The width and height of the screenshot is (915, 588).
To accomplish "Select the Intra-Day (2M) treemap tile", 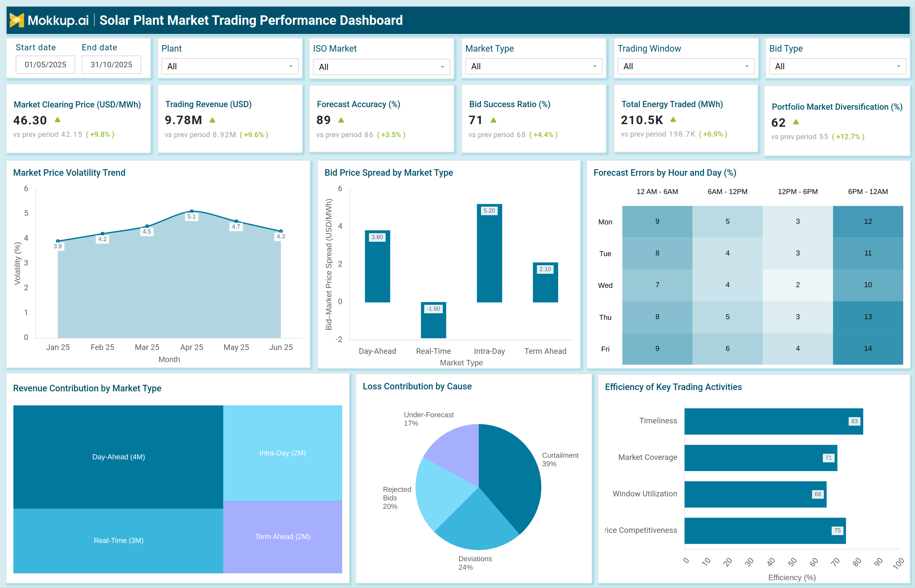I will point(283,453).
